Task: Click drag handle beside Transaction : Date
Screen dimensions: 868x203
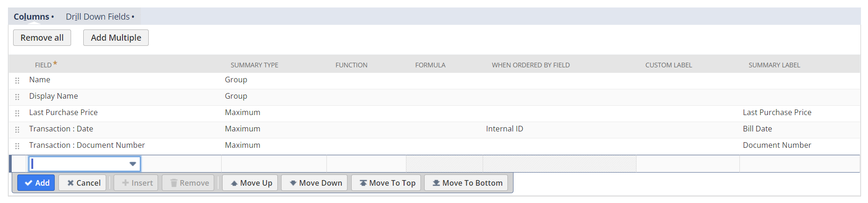Action: tap(17, 130)
